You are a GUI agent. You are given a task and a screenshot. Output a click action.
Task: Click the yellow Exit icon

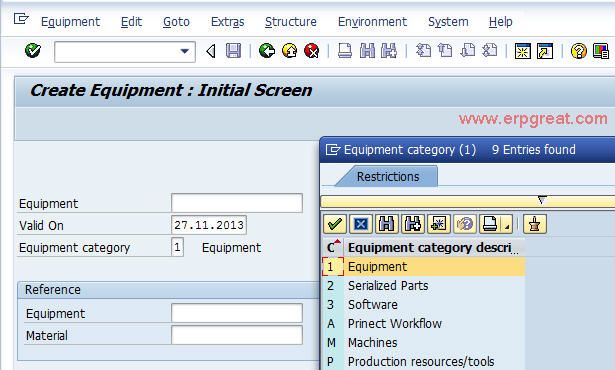(x=289, y=51)
